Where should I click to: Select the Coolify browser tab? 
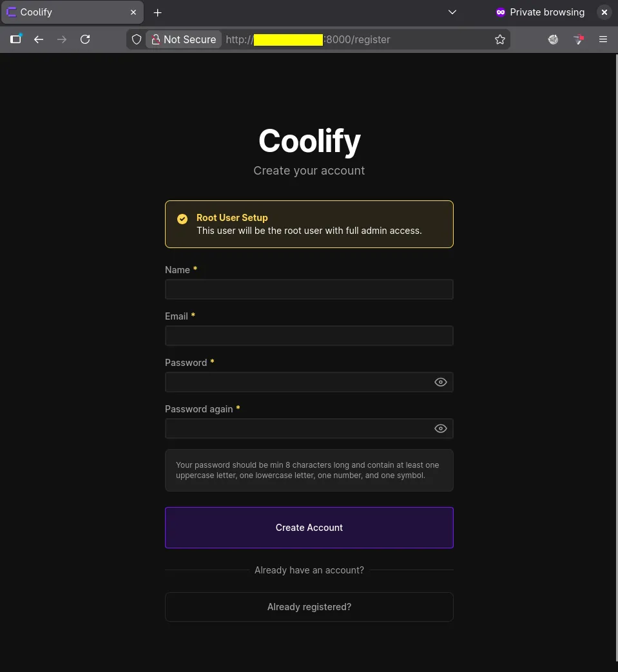(x=64, y=12)
